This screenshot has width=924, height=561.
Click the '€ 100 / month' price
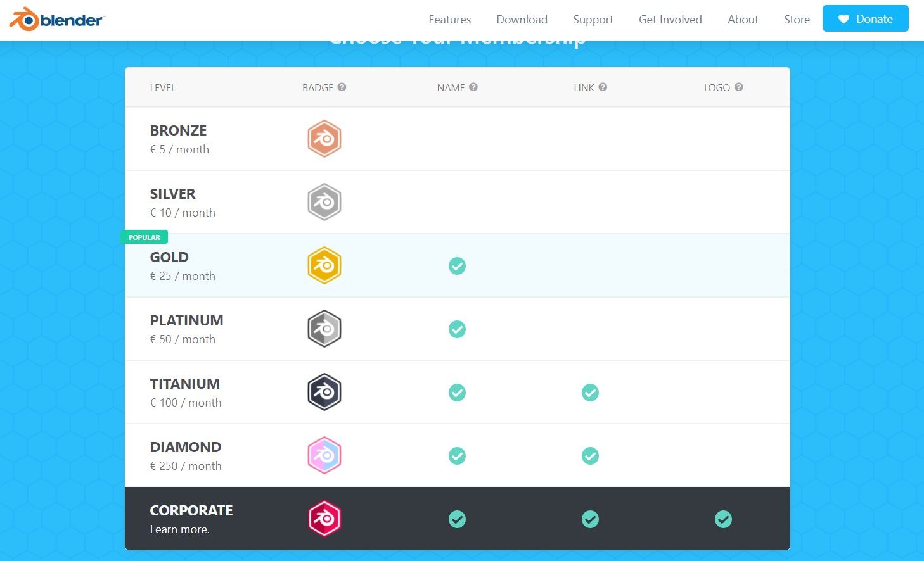186,403
